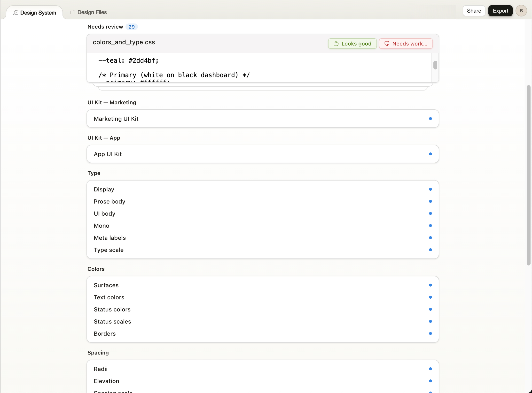The height and width of the screenshot is (393, 532).
Task: Click the blue dot beside Prose body
Action: click(430, 201)
